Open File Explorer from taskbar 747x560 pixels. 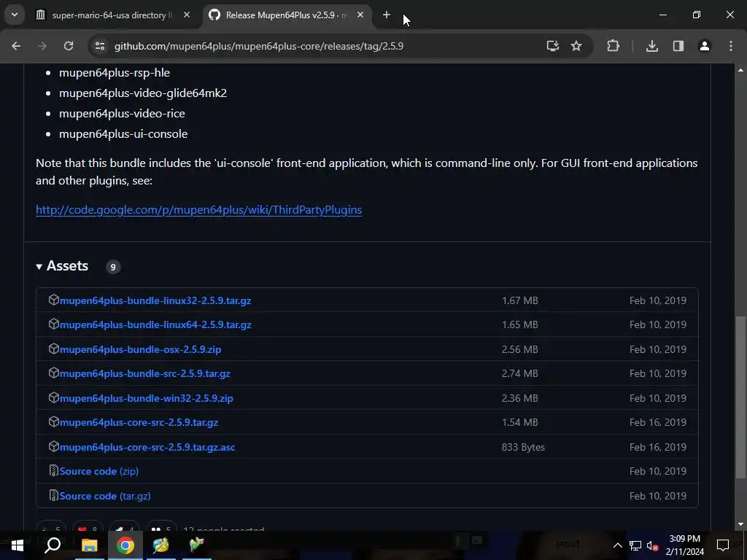coord(89,545)
